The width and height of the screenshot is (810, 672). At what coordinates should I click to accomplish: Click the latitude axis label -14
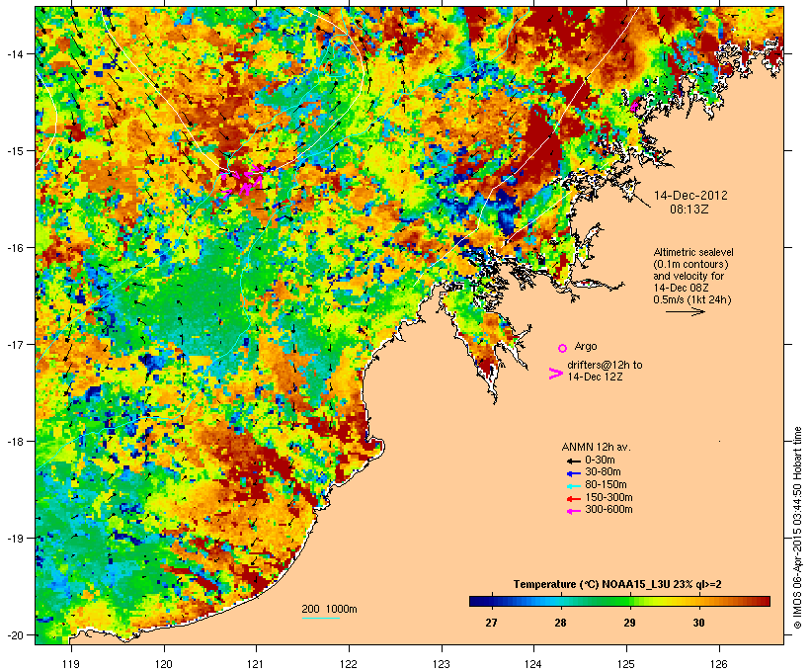tap(14, 53)
